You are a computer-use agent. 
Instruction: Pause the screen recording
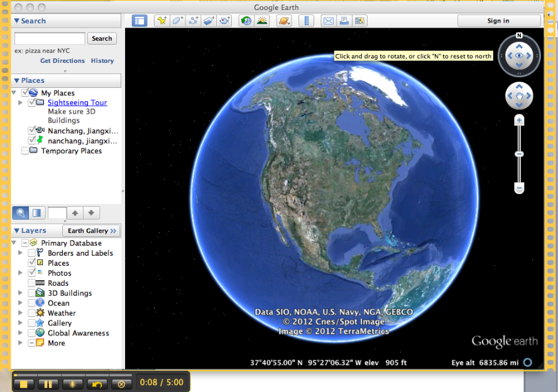[x=48, y=384]
